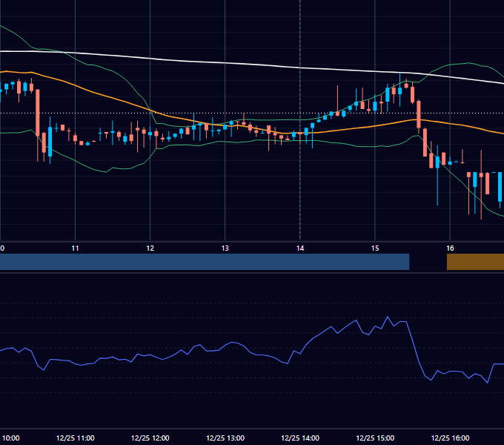The image size is (504, 445).
Task: Click the 15 hour axis label
Action: 375,248
